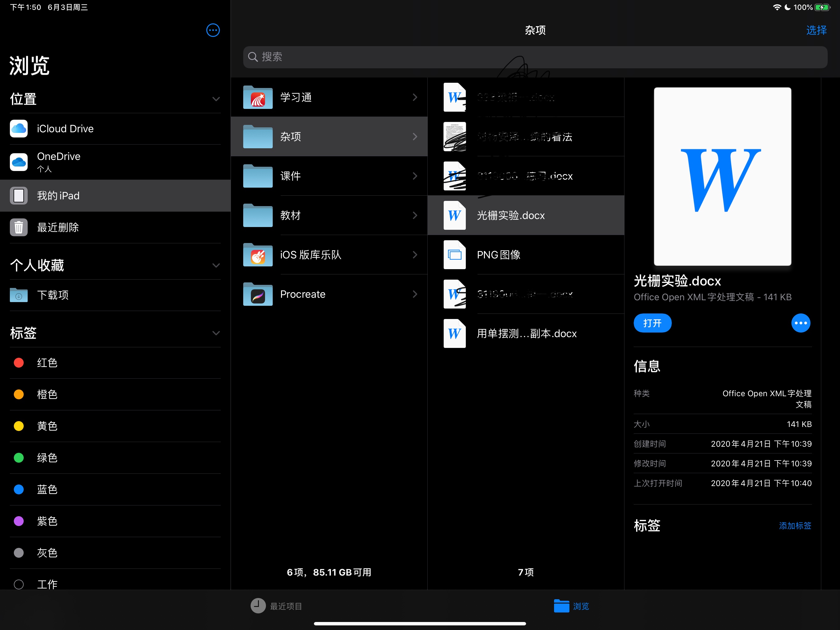Collapse the 位置 section
The height and width of the screenshot is (630, 840).
coord(216,99)
